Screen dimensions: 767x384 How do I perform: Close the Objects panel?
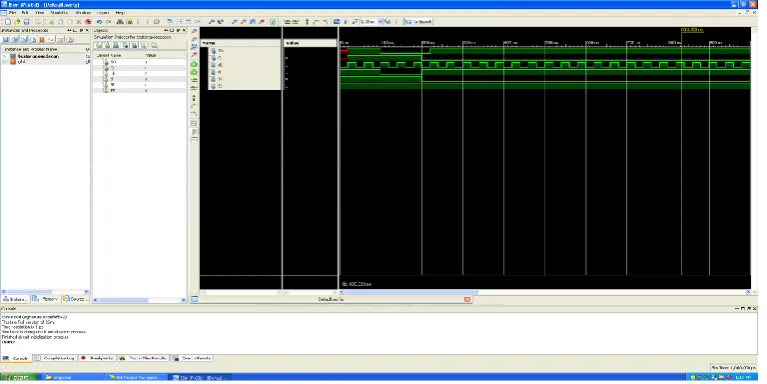(184, 31)
